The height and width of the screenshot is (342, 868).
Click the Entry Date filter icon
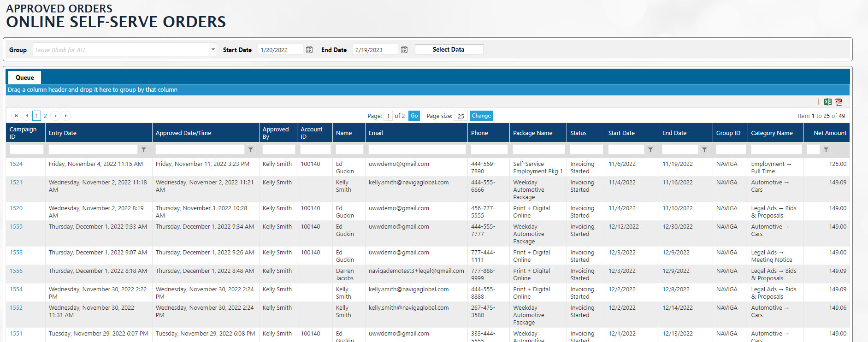144,150
